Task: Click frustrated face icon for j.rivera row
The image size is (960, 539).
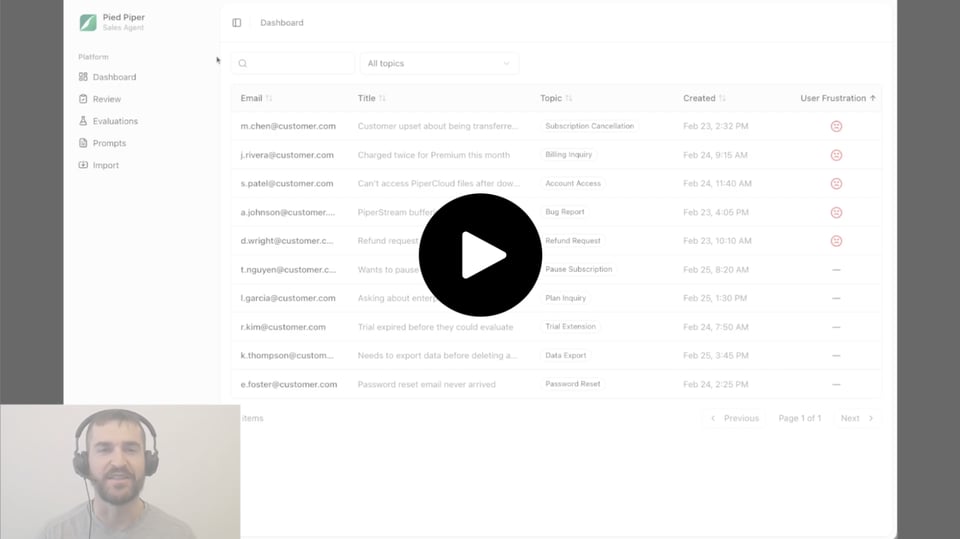Action: click(836, 155)
